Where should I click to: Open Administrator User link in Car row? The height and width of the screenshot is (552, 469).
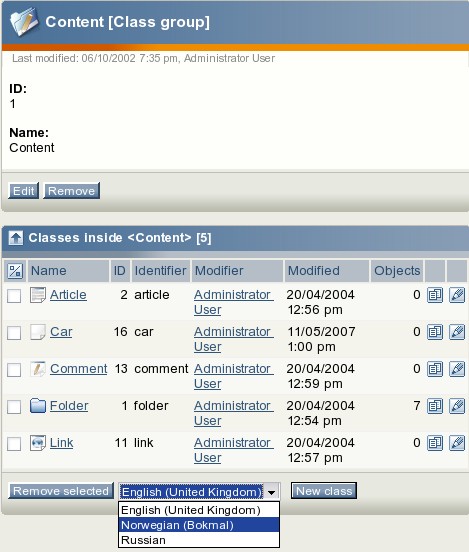(233, 339)
